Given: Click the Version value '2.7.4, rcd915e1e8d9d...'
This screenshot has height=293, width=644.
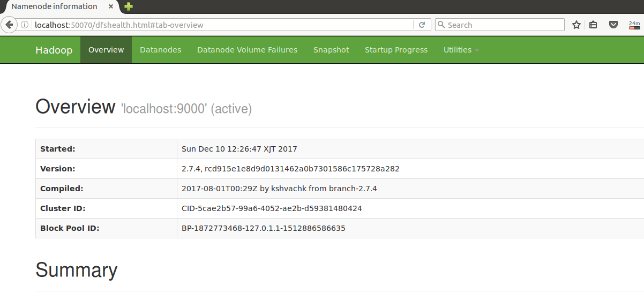Looking at the screenshot, I should click(290, 169).
